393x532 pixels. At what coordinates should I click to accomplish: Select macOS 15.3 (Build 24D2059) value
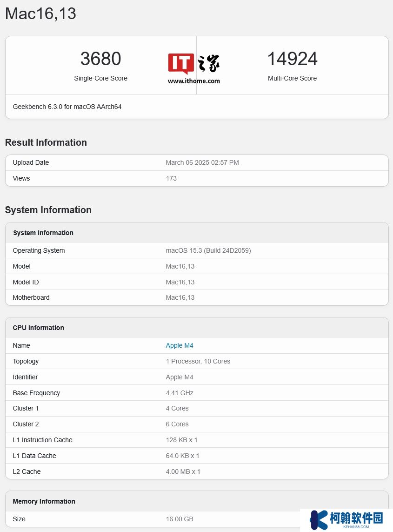pyautogui.click(x=208, y=251)
